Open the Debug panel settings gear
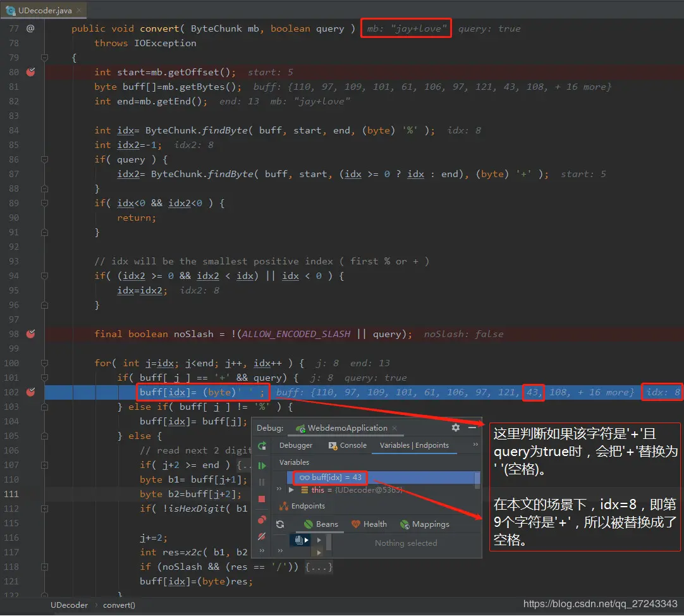Screen dimensions: 684x616 click(455, 428)
